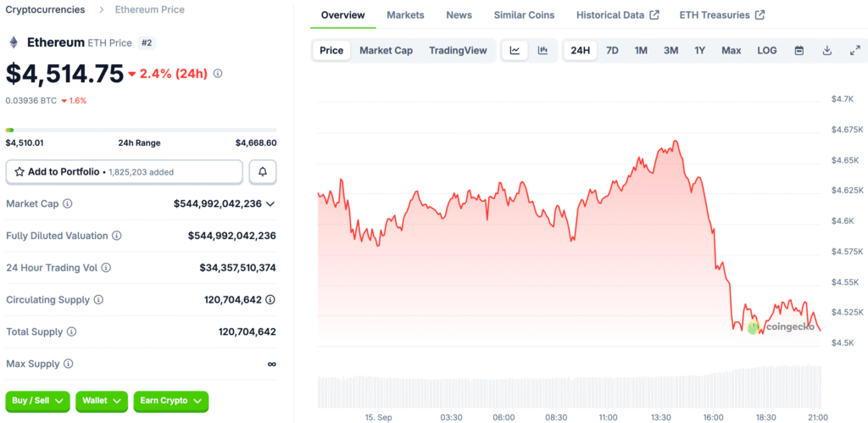Click Historical Data external link icon
The width and height of the screenshot is (868, 423).
click(654, 15)
